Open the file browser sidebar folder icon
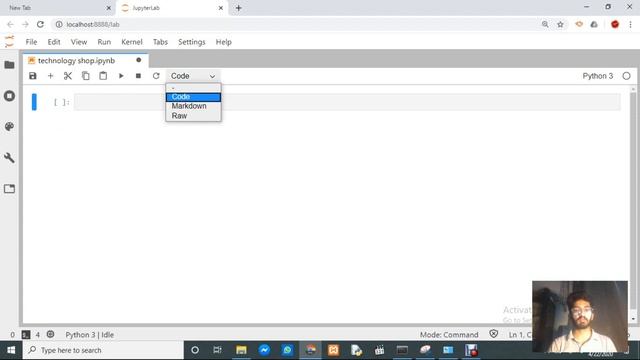The height and width of the screenshot is (360, 640). (x=9, y=65)
